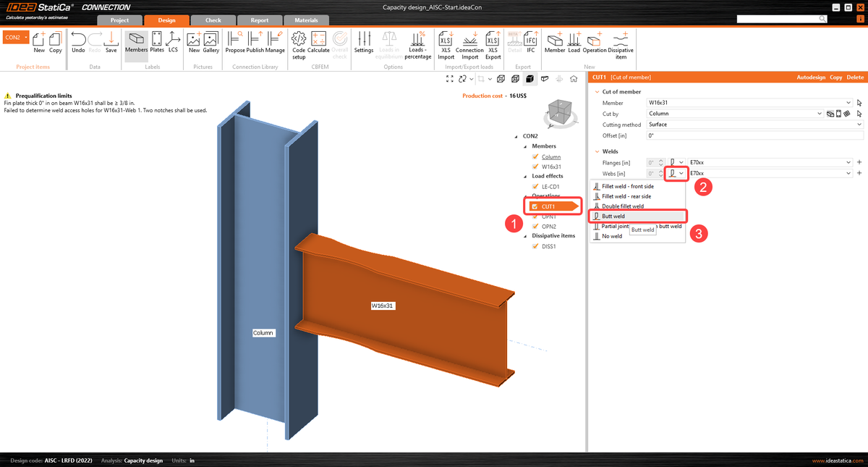Toggle the W16x31 member checkbox
The width and height of the screenshot is (868, 467).
click(x=535, y=167)
